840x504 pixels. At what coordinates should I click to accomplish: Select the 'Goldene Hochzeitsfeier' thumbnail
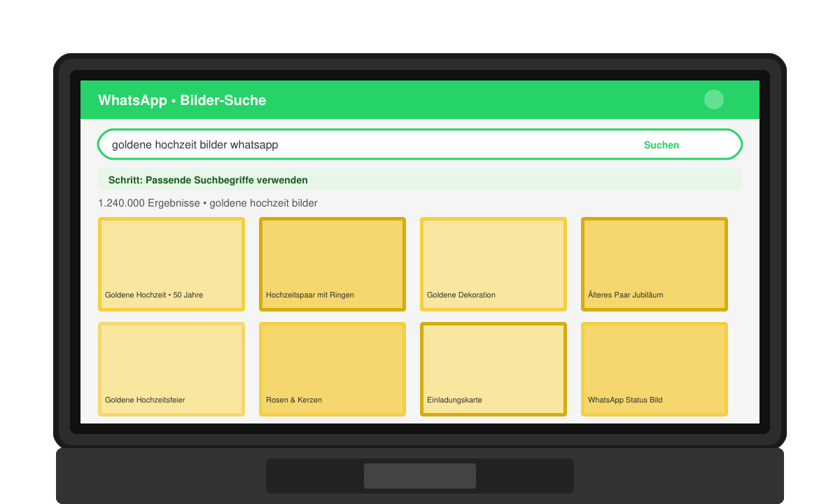click(171, 370)
